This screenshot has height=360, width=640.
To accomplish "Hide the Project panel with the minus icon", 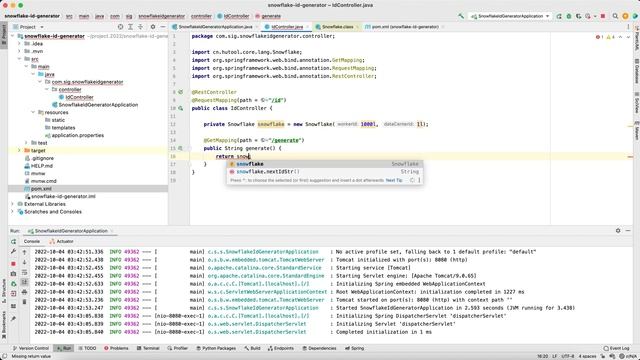I will 163,27.
